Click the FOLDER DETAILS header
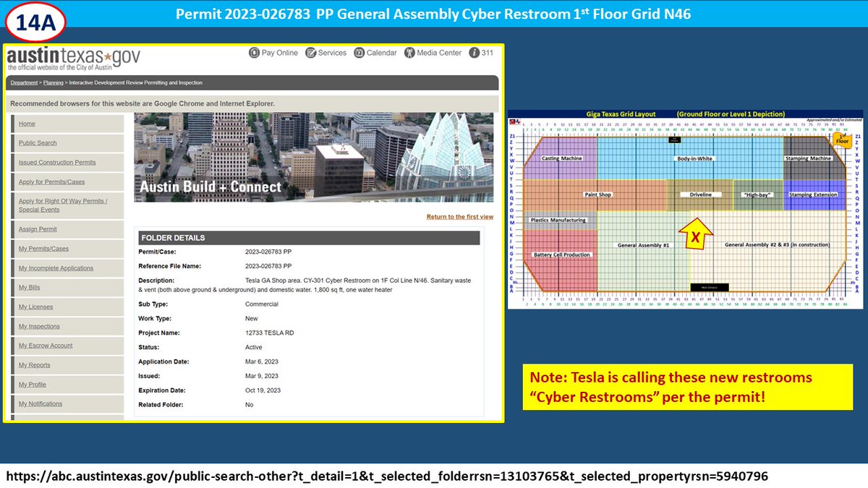Screen dimensions: 868x488 pyautogui.click(x=308, y=238)
